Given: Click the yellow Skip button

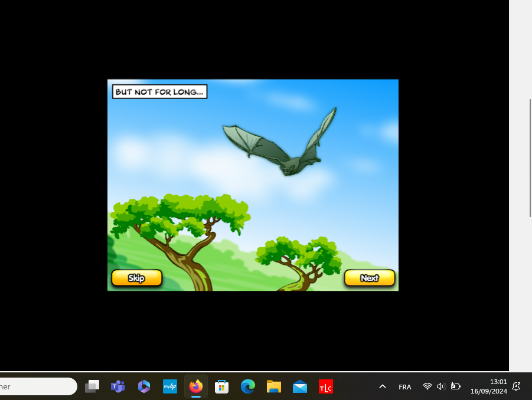Looking at the screenshot, I should [137, 278].
